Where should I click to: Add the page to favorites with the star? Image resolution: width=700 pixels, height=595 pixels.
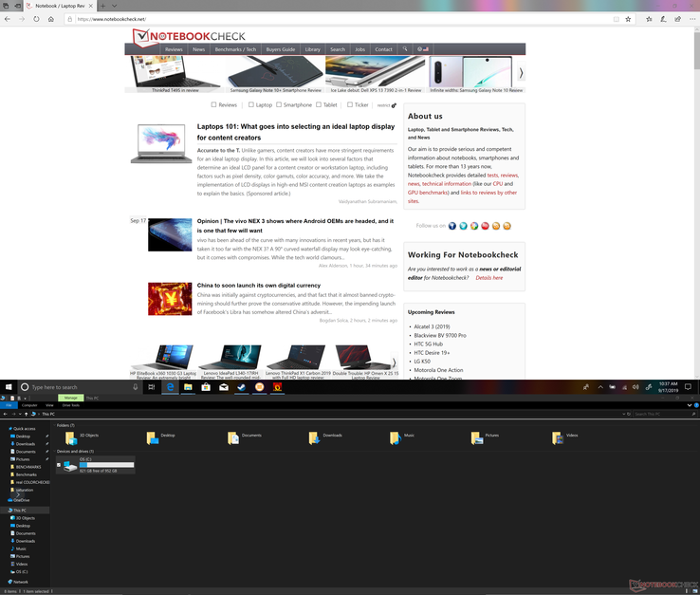(628, 19)
